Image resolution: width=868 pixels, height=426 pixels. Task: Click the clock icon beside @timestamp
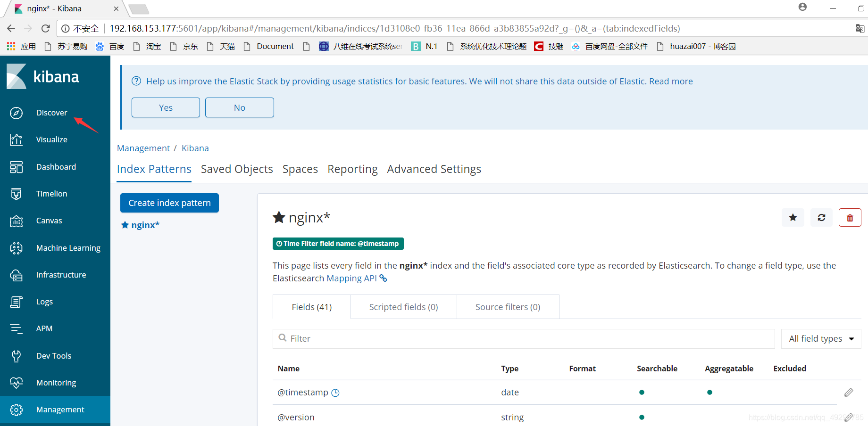[335, 393]
